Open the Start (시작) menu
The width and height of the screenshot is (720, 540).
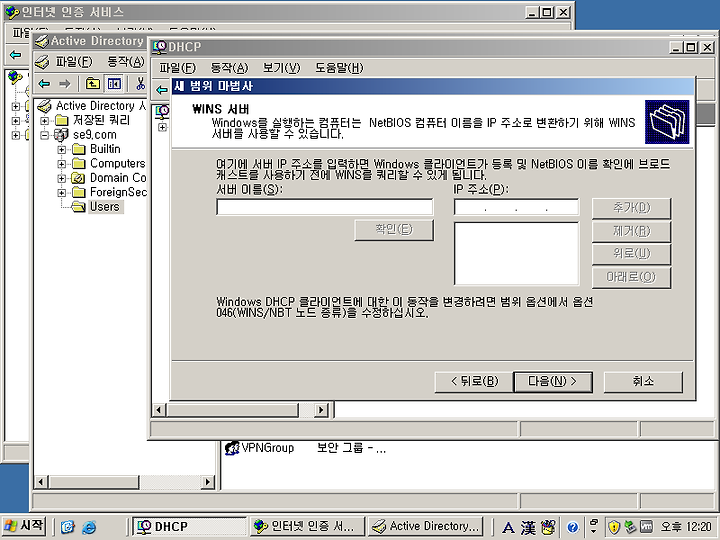click(24, 526)
